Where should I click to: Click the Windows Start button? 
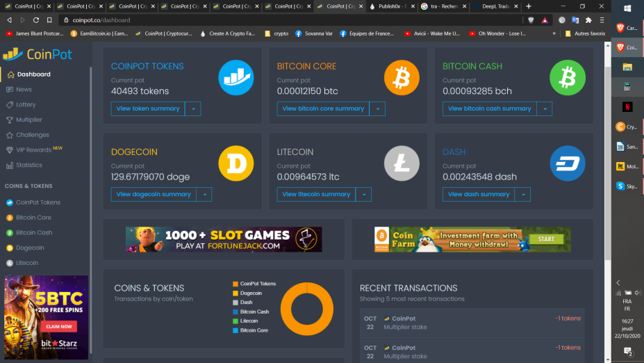pos(627,8)
